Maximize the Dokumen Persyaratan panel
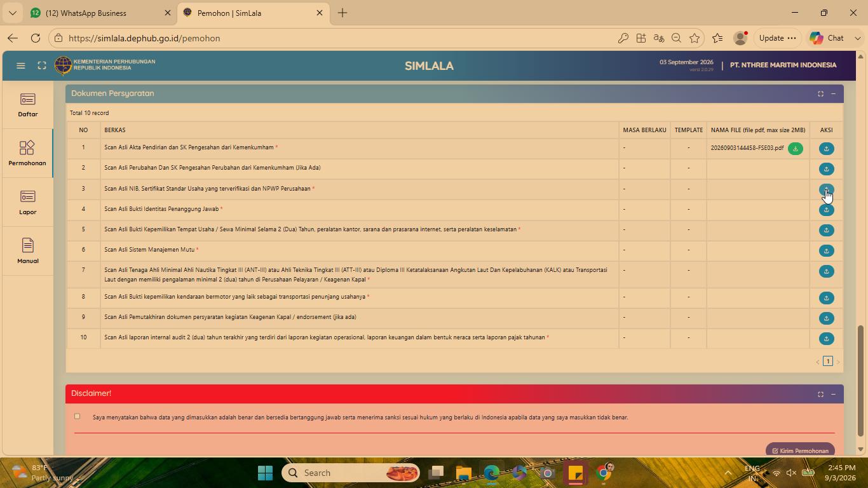 [x=820, y=94]
